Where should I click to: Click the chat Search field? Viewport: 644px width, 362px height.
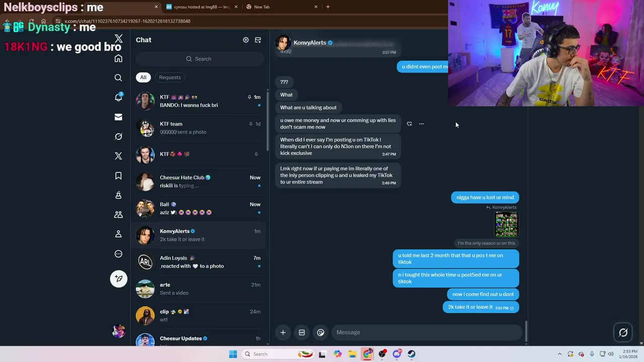click(x=200, y=59)
